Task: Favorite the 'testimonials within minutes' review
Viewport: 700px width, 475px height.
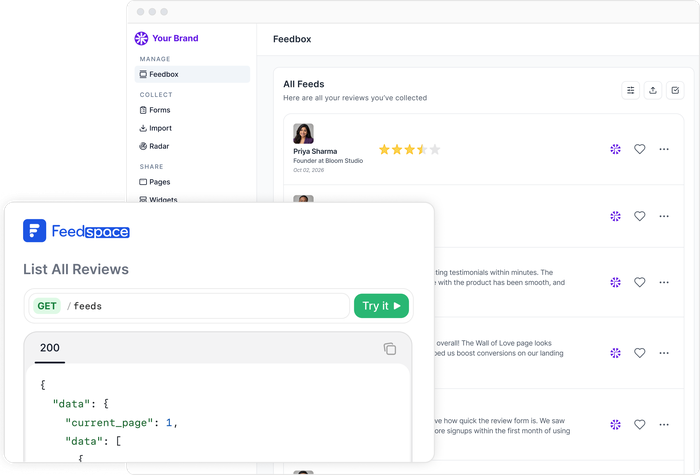Action: point(640,283)
